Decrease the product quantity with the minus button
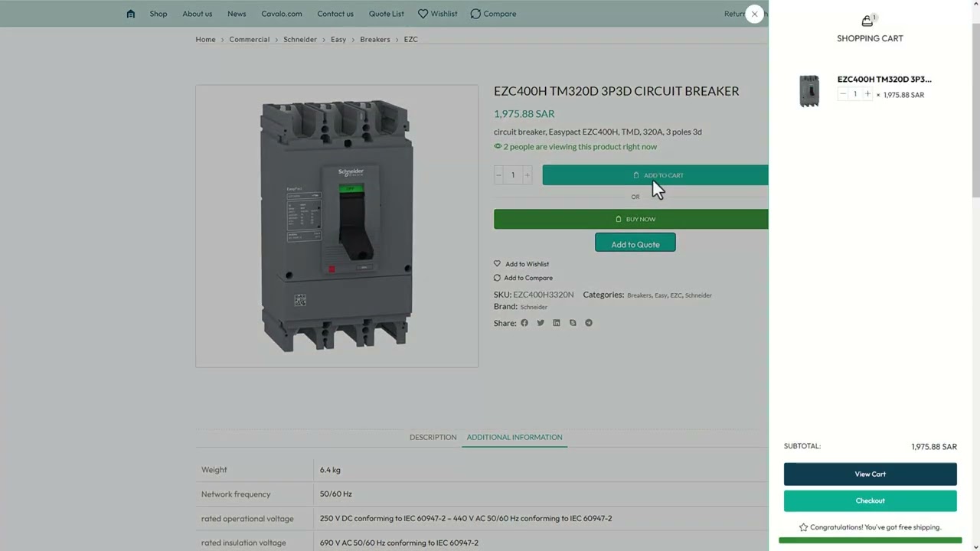Screen dimensions: 980x551 click(499, 175)
